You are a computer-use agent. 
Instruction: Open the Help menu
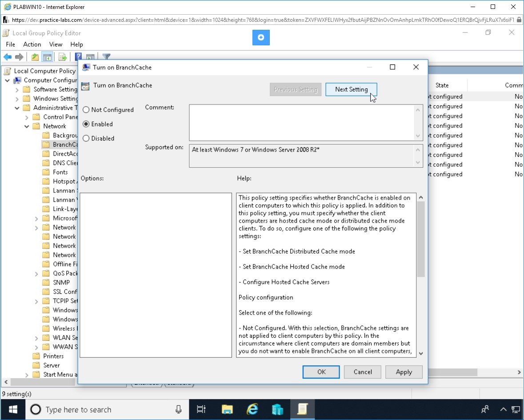(76, 44)
